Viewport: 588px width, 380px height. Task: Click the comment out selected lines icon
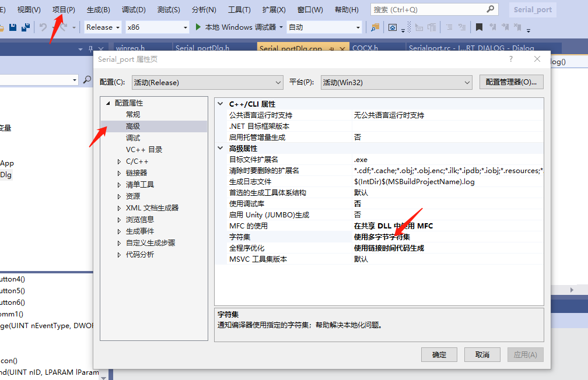pos(449,27)
